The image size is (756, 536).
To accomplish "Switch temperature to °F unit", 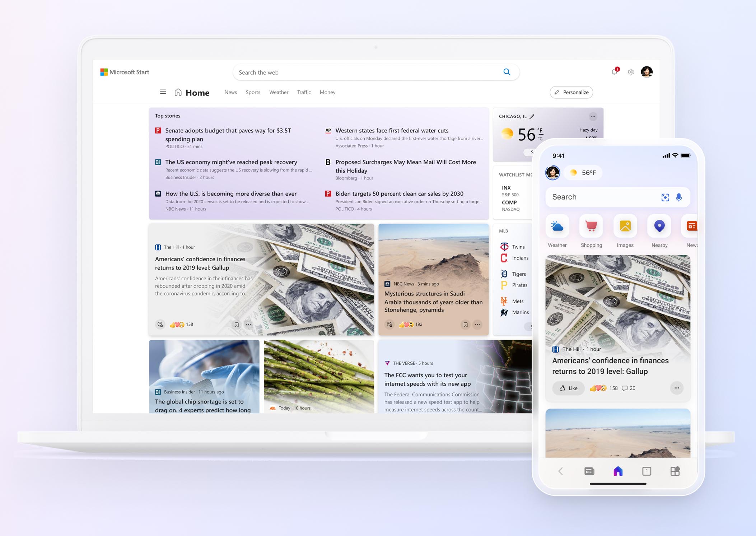I will pos(540,130).
